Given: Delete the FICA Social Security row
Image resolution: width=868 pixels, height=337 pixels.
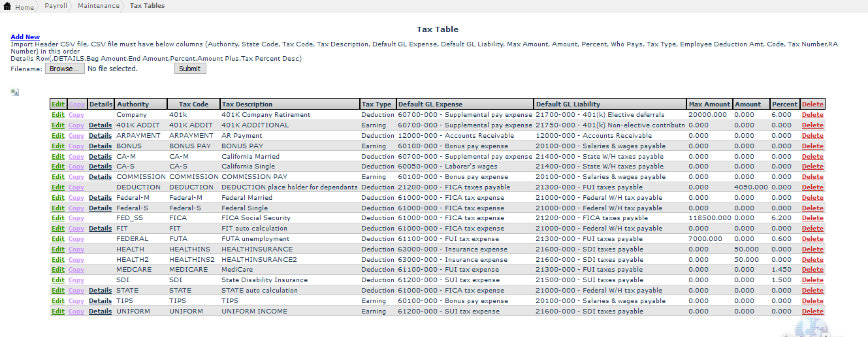Looking at the screenshot, I should [x=812, y=218].
